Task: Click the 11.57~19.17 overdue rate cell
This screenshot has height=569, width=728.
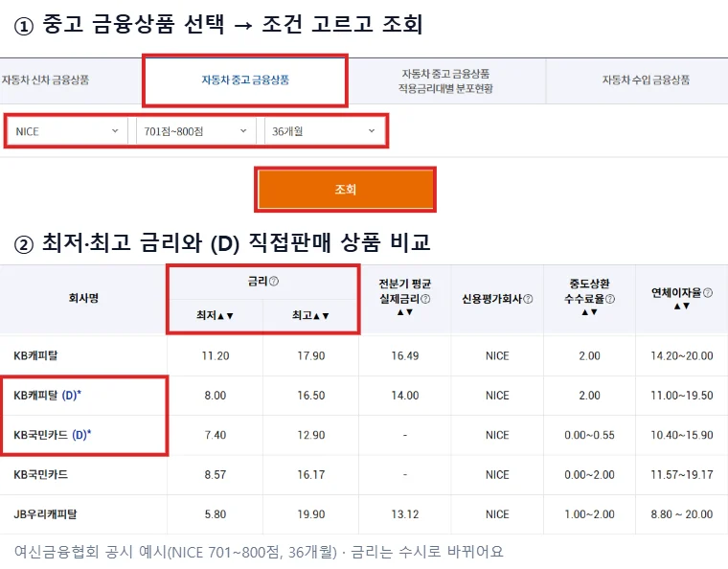Action: pyautogui.click(x=682, y=475)
